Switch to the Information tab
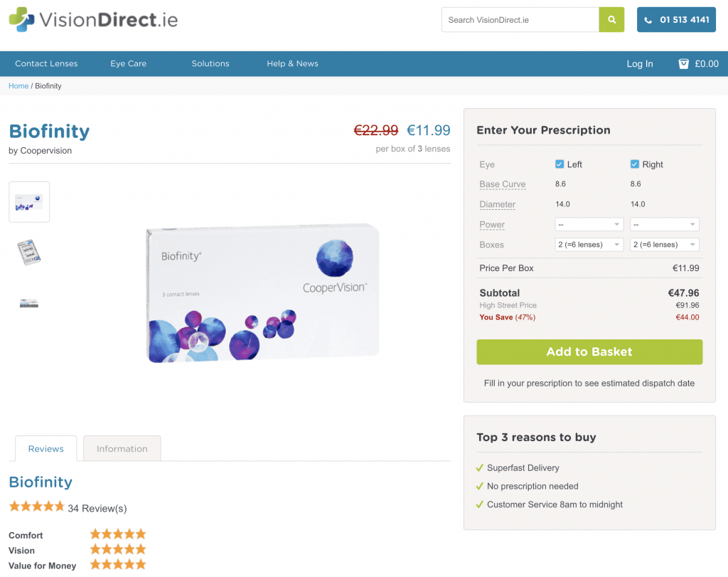 pos(122,448)
